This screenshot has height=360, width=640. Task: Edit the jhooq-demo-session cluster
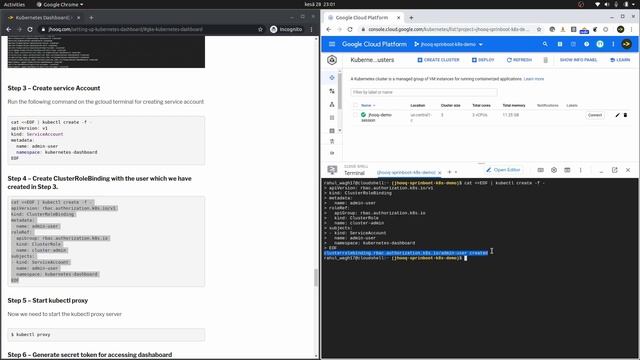click(x=617, y=115)
